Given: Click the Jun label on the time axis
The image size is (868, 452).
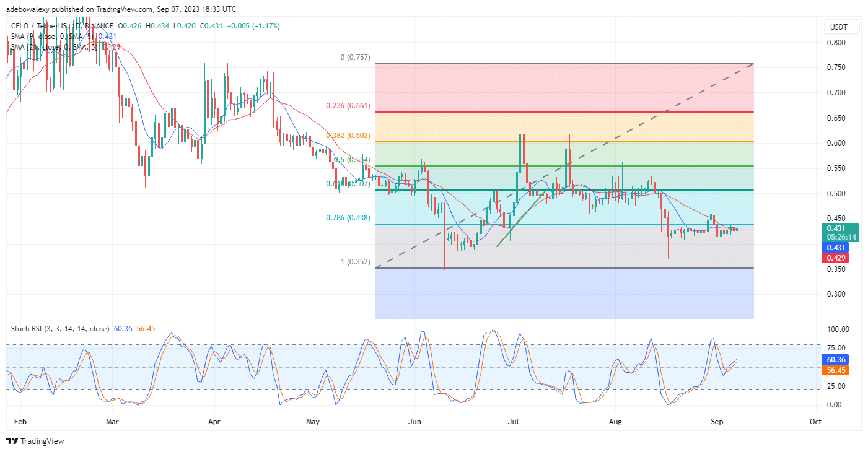Looking at the screenshot, I should (x=414, y=420).
